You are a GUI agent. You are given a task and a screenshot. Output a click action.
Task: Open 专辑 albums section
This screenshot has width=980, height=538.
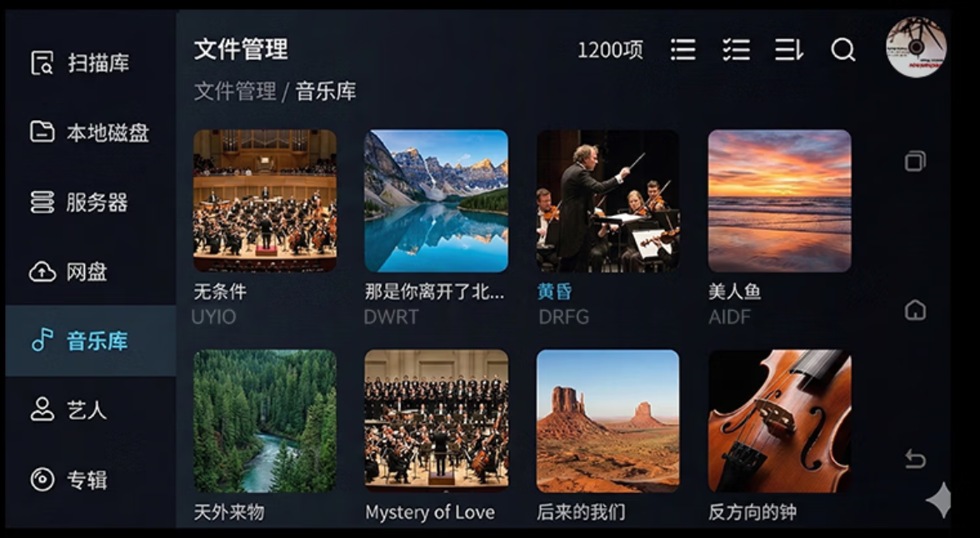[x=91, y=480]
